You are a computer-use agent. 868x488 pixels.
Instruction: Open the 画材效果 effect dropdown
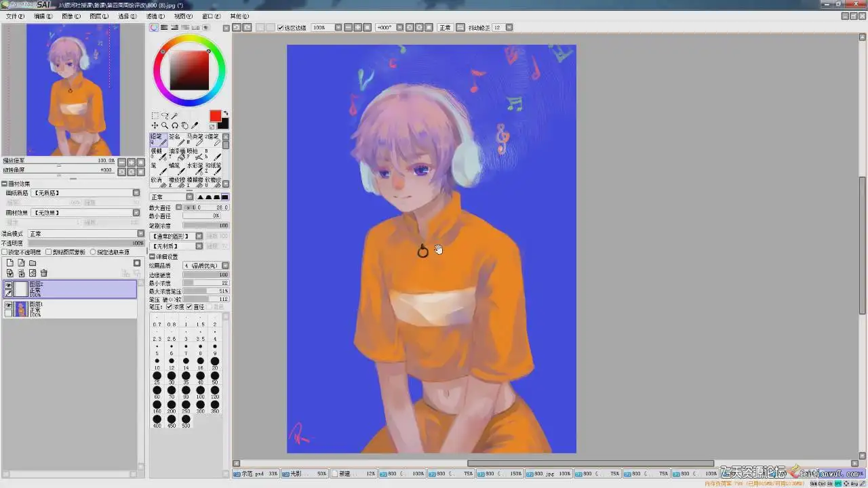click(x=85, y=213)
